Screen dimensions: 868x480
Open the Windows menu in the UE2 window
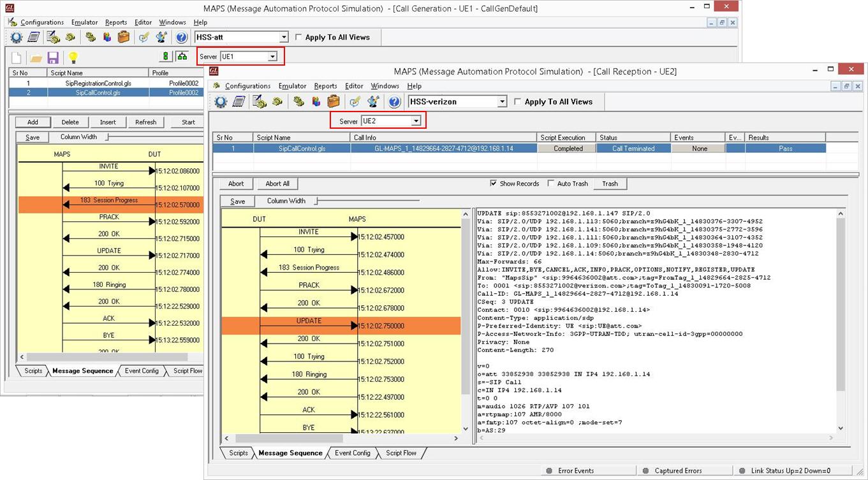coord(385,86)
